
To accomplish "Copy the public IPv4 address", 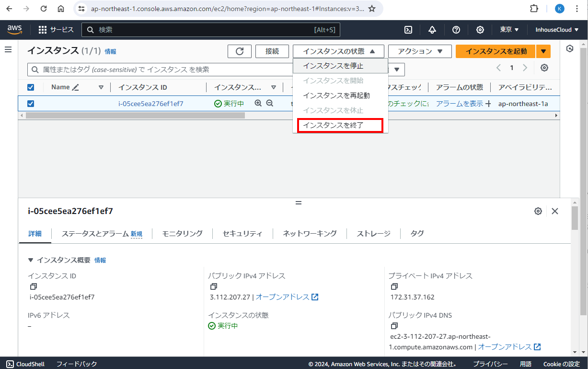I will (x=214, y=286).
